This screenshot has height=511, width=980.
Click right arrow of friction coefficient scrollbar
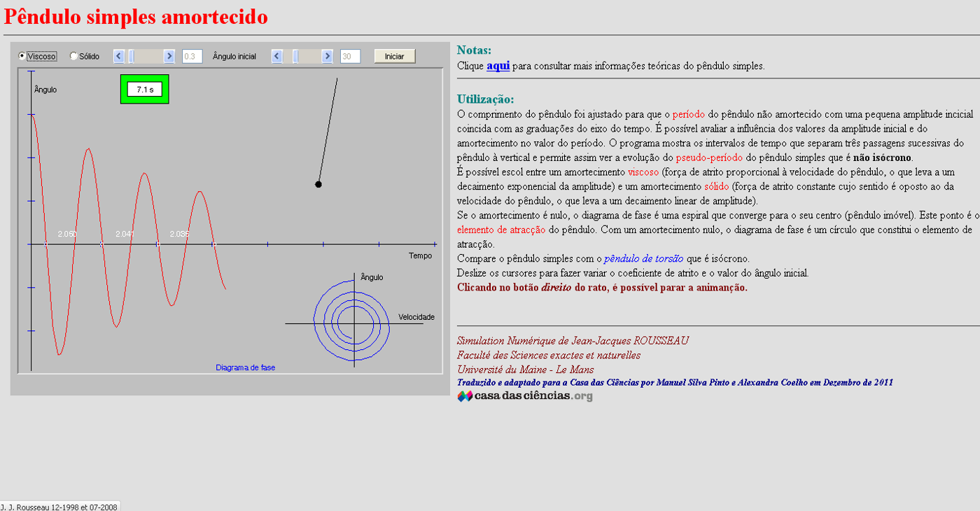click(169, 56)
